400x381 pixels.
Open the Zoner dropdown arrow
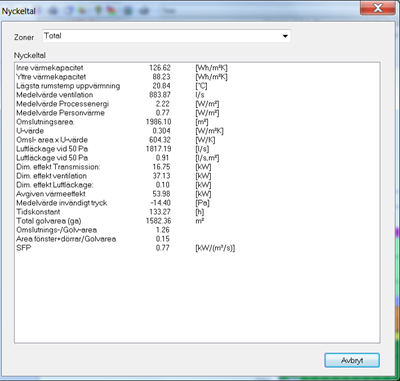pyautogui.click(x=285, y=36)
